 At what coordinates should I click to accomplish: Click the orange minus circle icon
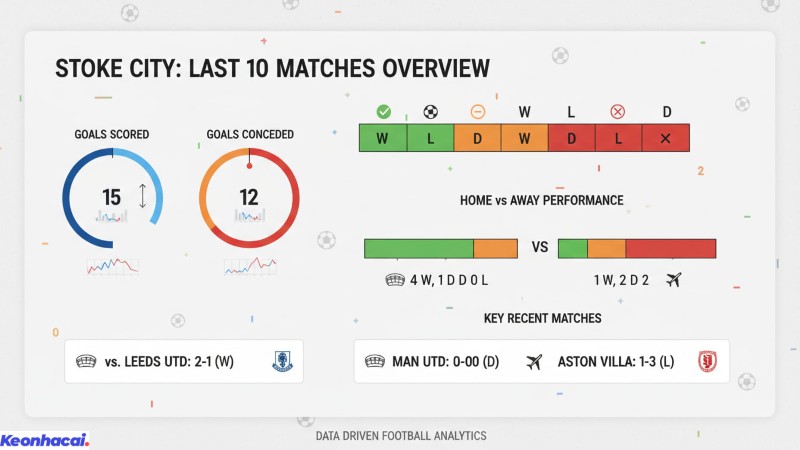pyautogui.click(x=477, y=112)
